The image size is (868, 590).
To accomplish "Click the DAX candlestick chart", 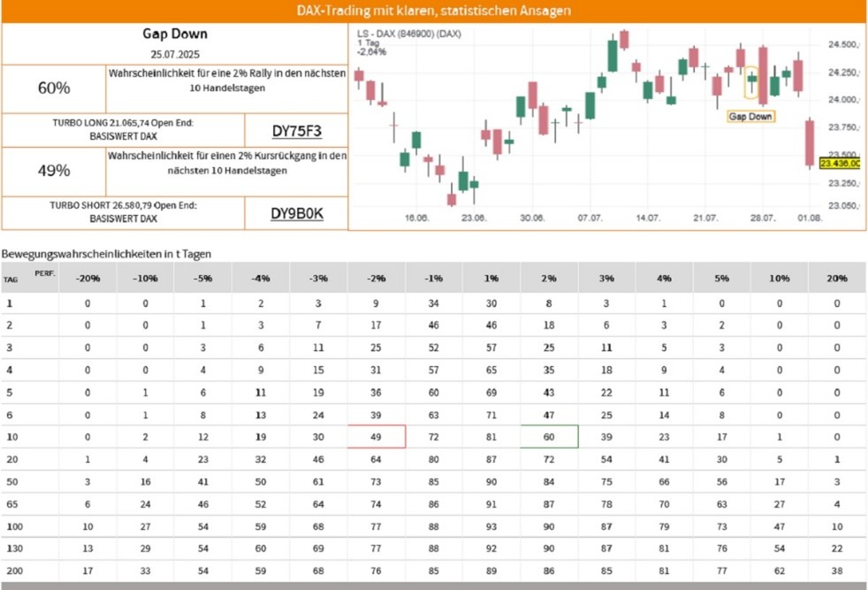I will 607,126.
